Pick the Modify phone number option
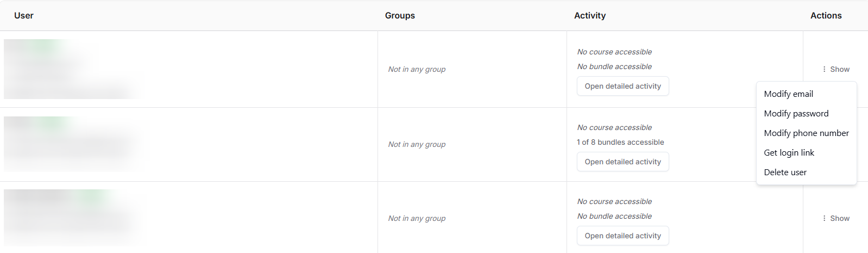Viewport: 868px width, 253px height. 806,133
